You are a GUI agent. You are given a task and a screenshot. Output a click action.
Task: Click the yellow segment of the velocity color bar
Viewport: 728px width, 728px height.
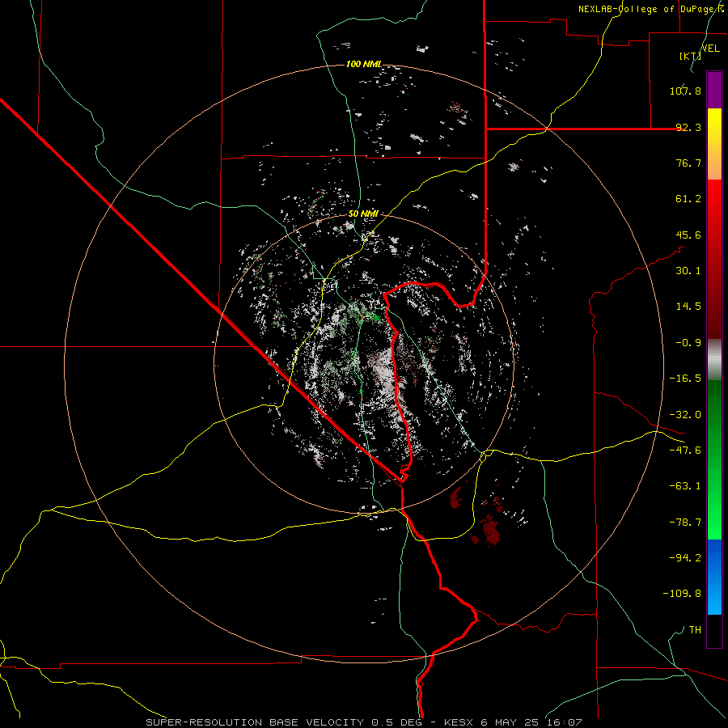(714, 144)
